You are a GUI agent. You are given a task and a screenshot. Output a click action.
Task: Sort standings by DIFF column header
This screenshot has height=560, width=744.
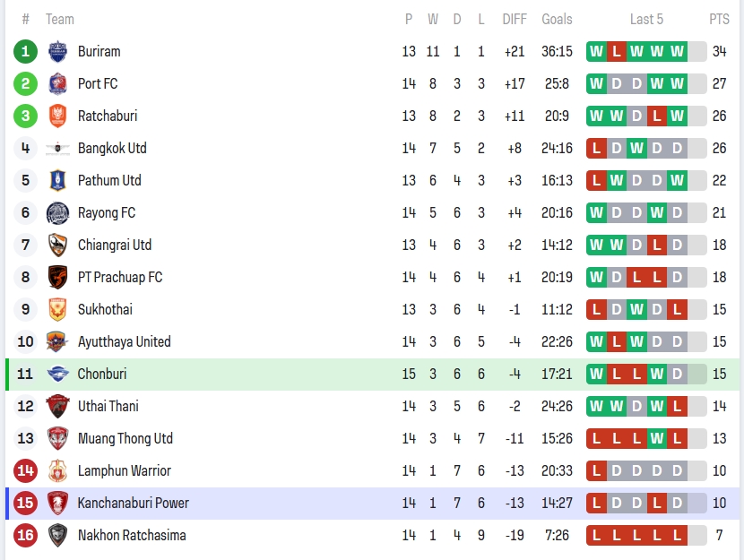(515, 19)
